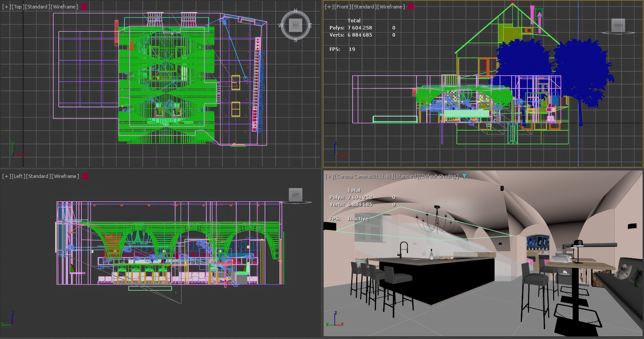Screen dimensions: 644x339
Task: Open [Wireframe] shading menu in Left viewport
Action: click(65, 176)
